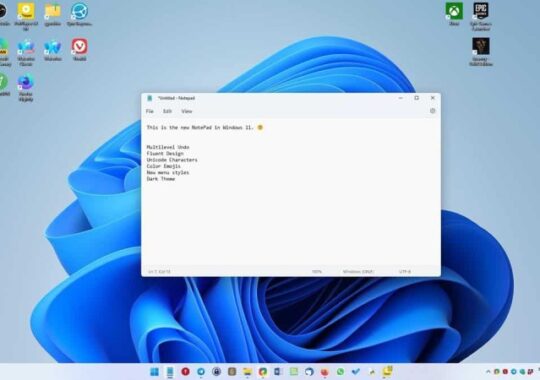Close the Notepad window
The image size is (540, 380).
[x=433, y=98]
